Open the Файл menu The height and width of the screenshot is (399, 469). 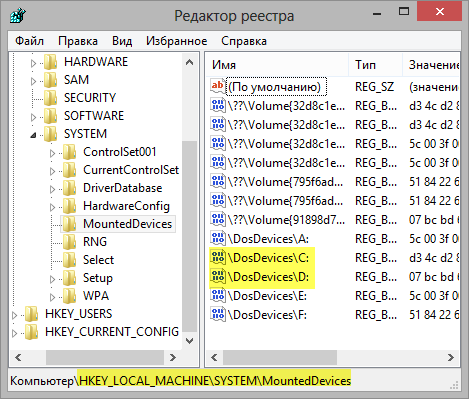point(29,41)
